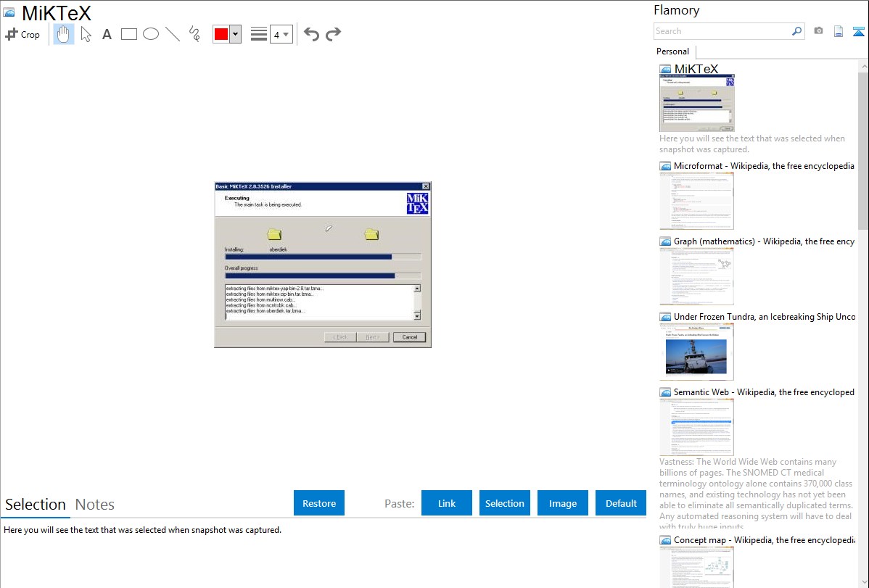This screenshot has width=869, height=588.
Task: Click the sidebar vertical scrollbar
Action: [x=863, y=151]
